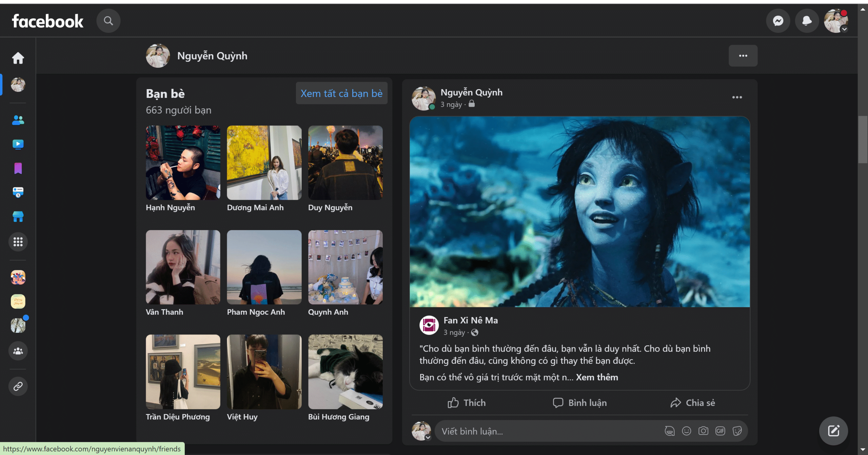Click Nguyễn Quỳnh name on post header
The image size is (868, 455).
(x=471, y=92)
